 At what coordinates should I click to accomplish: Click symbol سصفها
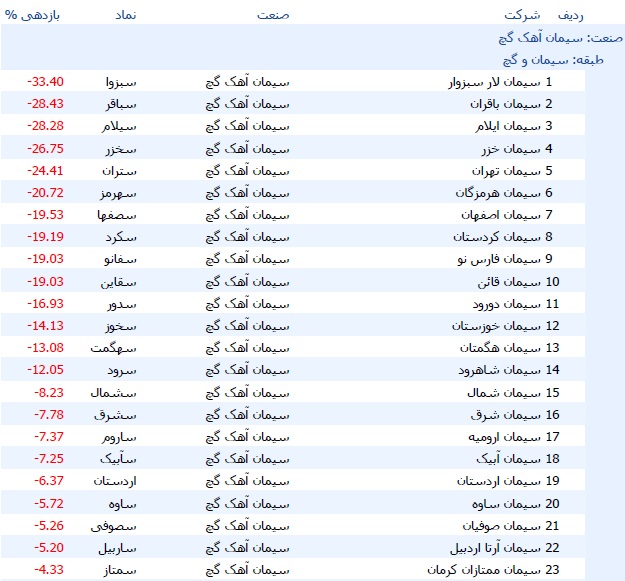(x=117, y=215)
